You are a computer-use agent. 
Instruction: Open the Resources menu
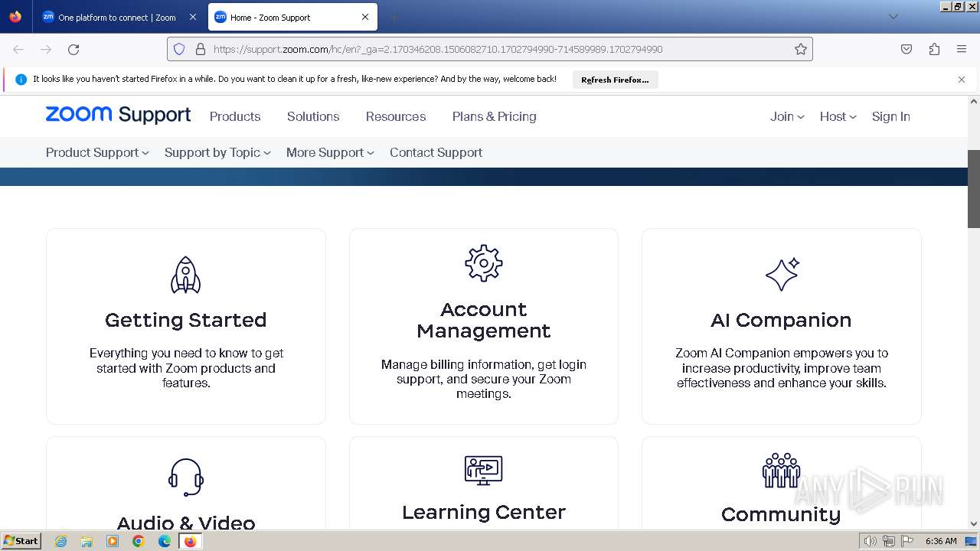pyautogui.click(x=396, y=116)
